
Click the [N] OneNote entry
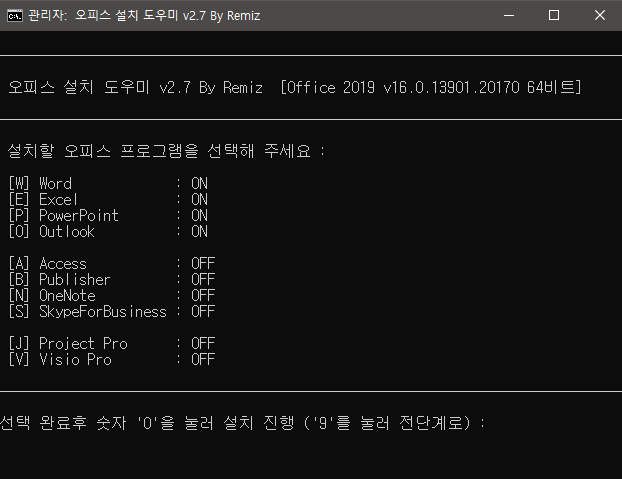click(52, 295)
